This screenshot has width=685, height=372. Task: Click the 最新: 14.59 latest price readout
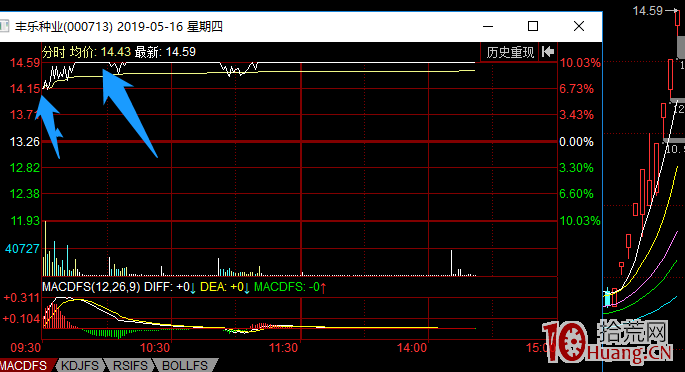tap(165, 52)
